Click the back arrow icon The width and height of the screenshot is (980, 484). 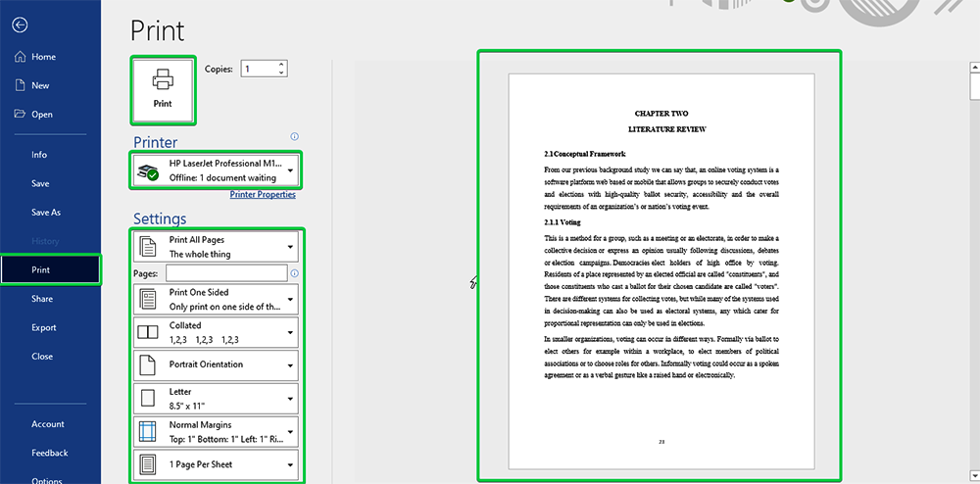coord(21,24)
